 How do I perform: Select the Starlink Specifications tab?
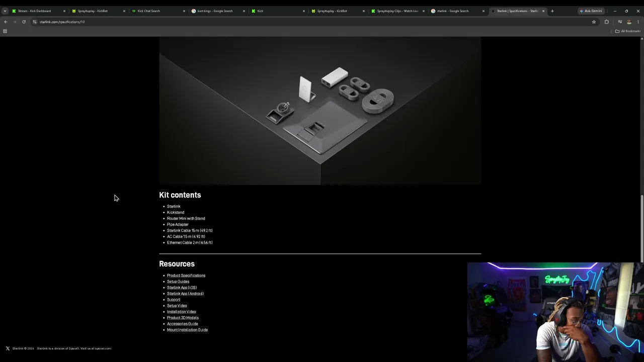click(x=518, y=11)
